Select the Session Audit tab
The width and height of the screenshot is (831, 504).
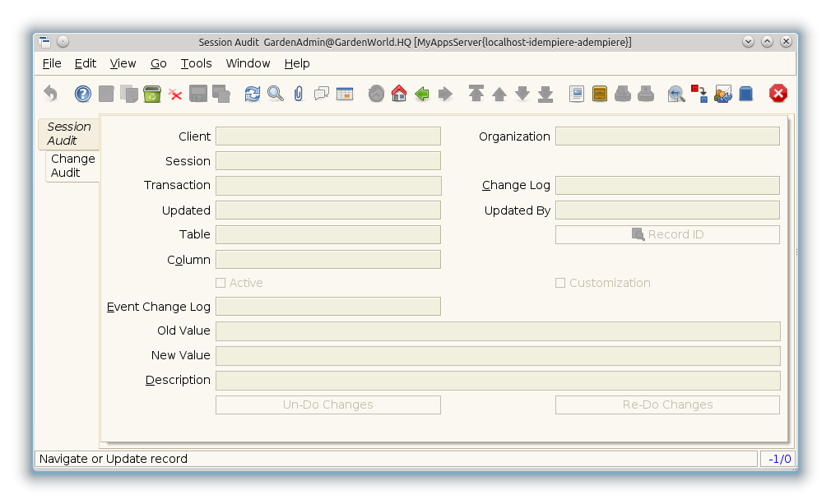click(x=69, y=133)
